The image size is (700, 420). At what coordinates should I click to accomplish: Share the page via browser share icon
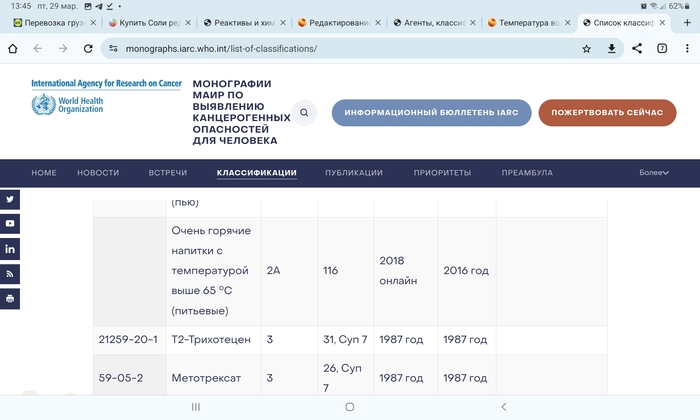click(x=637, y=48)
